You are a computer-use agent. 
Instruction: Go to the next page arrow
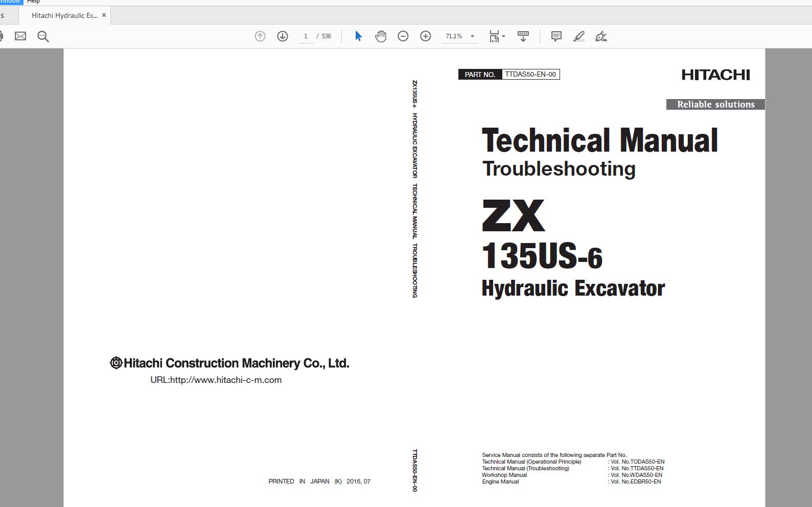coord(283,36)
